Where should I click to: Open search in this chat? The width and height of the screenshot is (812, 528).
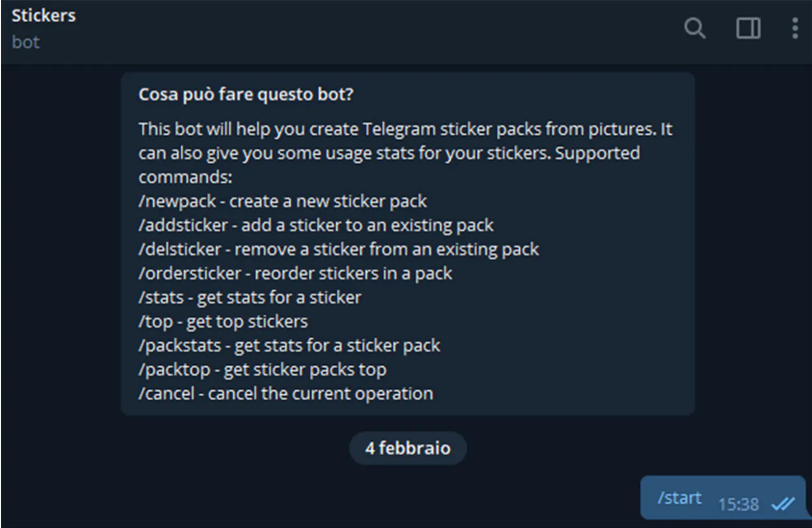tap(694, 29)
